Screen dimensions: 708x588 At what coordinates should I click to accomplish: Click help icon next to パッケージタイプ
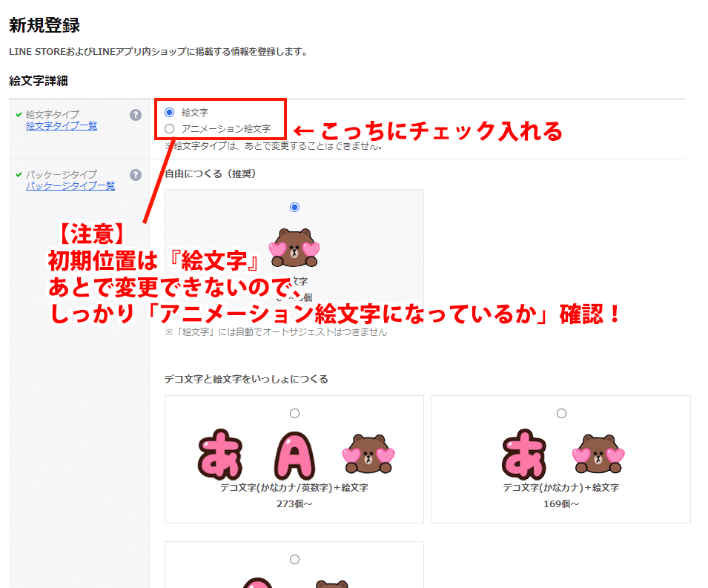136,175
